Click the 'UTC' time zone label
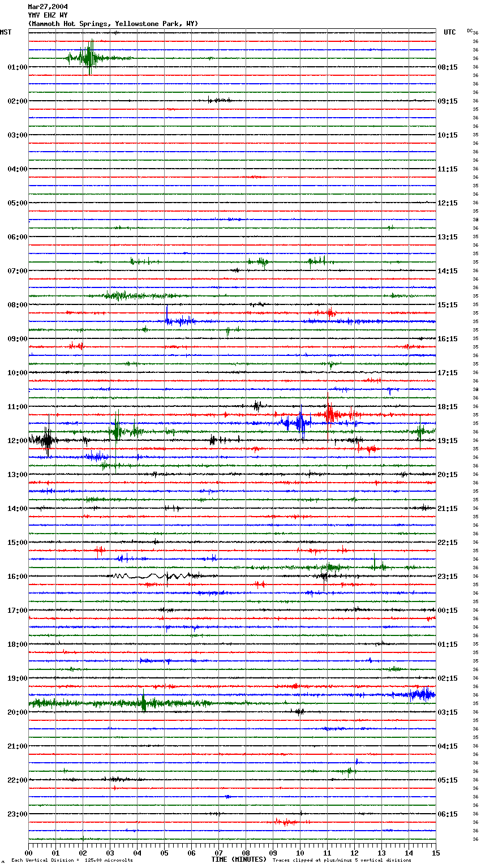This screenshot has width=481, height=868. click(x=450, y=32)
